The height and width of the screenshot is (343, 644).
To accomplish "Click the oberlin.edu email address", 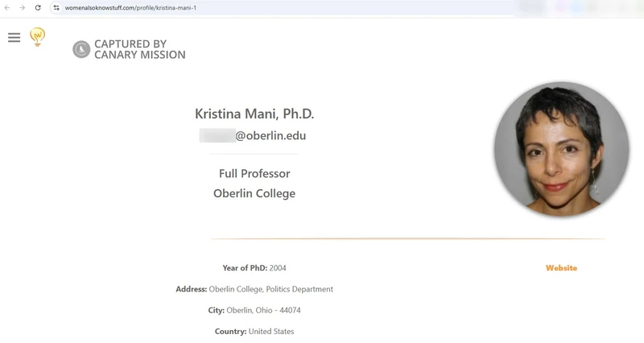I will (x=253, y=135).
